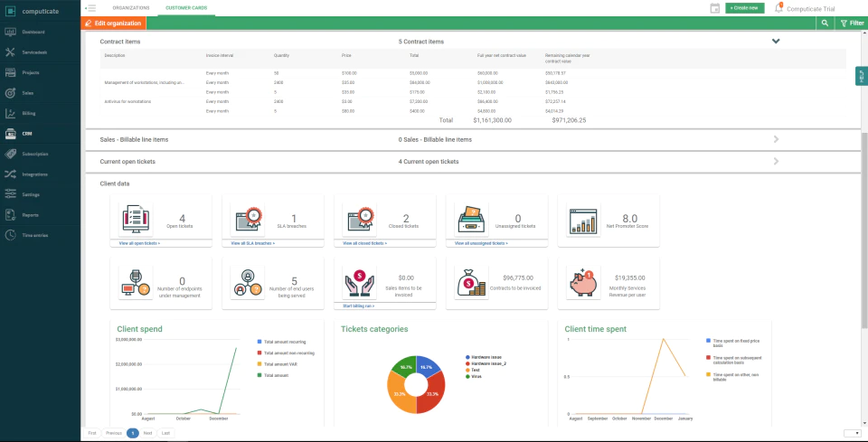Click the Edit organization button
868x442 pixels.
pos(114,24)
